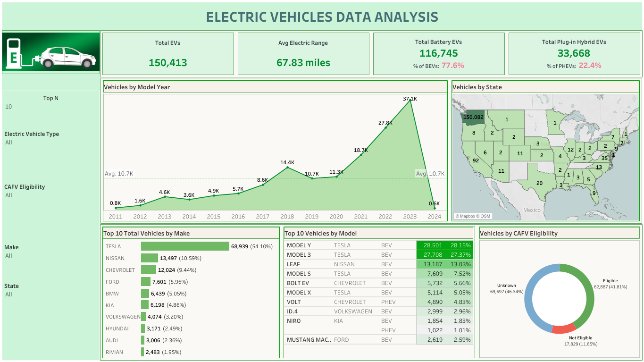Click the VOLKSWAGEN make label
Screen dimensions: 644x362
(x=123, y=317)
